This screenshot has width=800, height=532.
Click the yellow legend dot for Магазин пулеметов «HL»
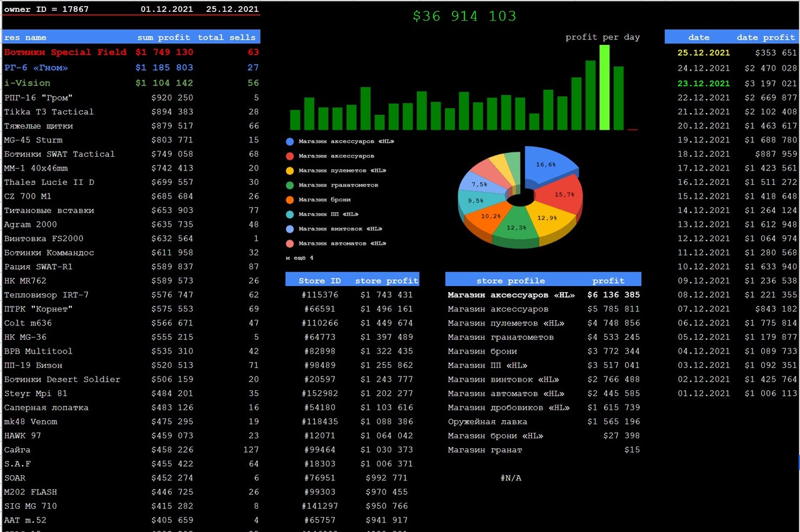pyautogui.click(x=289, y=170)
